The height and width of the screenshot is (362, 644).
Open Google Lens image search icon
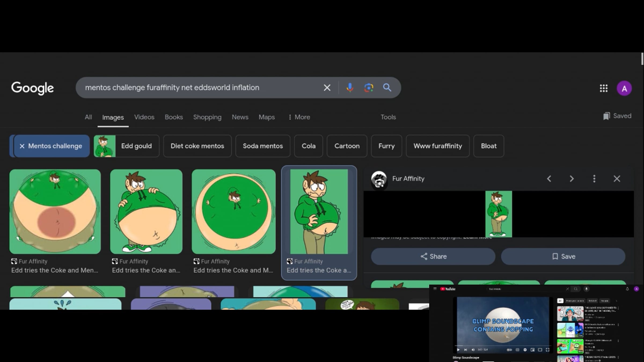click(x=368, y=87)
